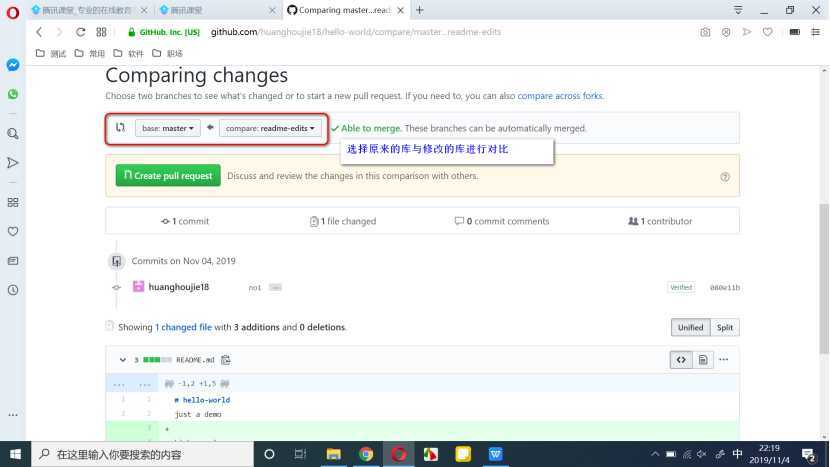Open File Explorer from taskbar
830x467 pixels.
[x=333, y=454]
